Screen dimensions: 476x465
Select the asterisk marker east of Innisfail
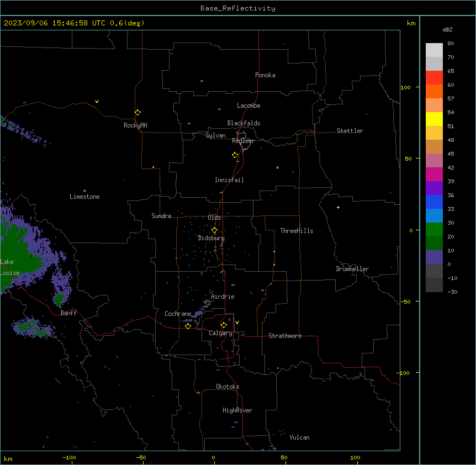[x=277, y=167]
